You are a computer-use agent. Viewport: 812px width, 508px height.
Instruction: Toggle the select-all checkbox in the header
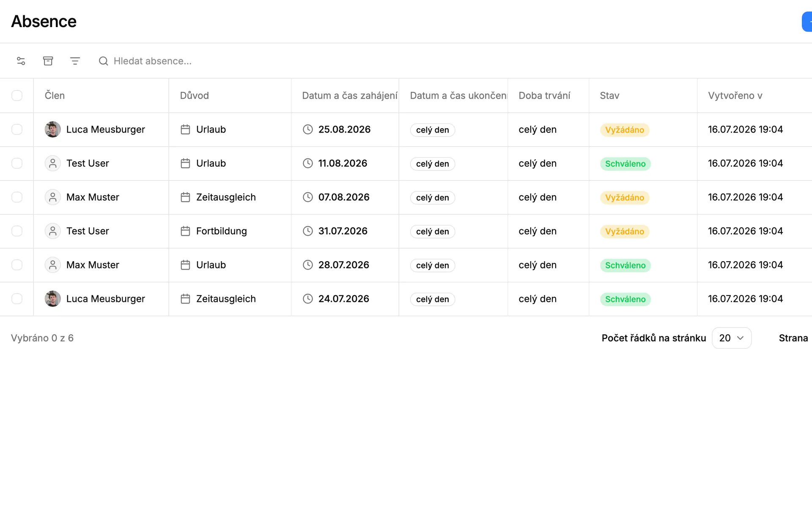pos(17,96)
